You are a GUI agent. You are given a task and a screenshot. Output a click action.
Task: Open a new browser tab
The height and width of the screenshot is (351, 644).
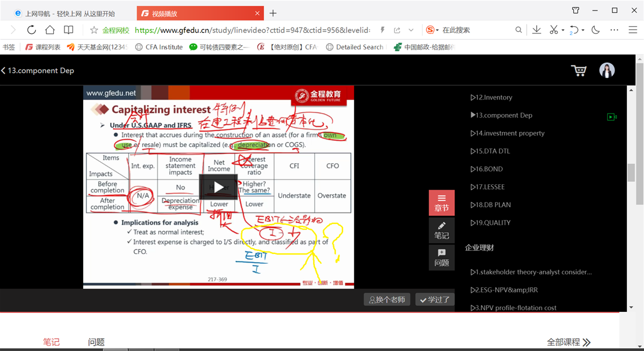tap(273, 13)
